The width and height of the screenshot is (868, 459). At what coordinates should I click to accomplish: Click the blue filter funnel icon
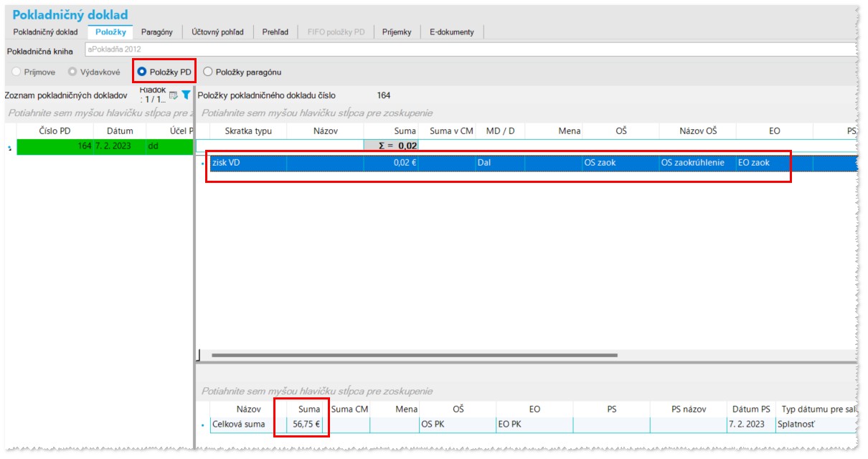[x=186, y=95]
